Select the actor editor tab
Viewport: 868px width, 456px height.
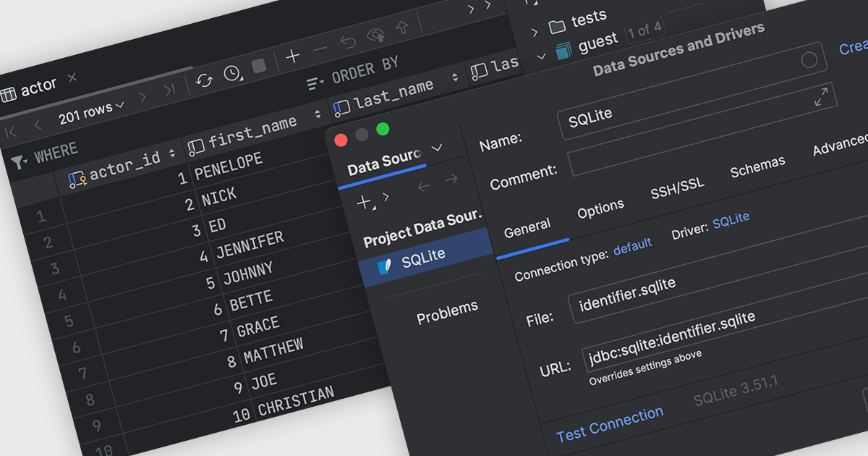tap(38, 87)
